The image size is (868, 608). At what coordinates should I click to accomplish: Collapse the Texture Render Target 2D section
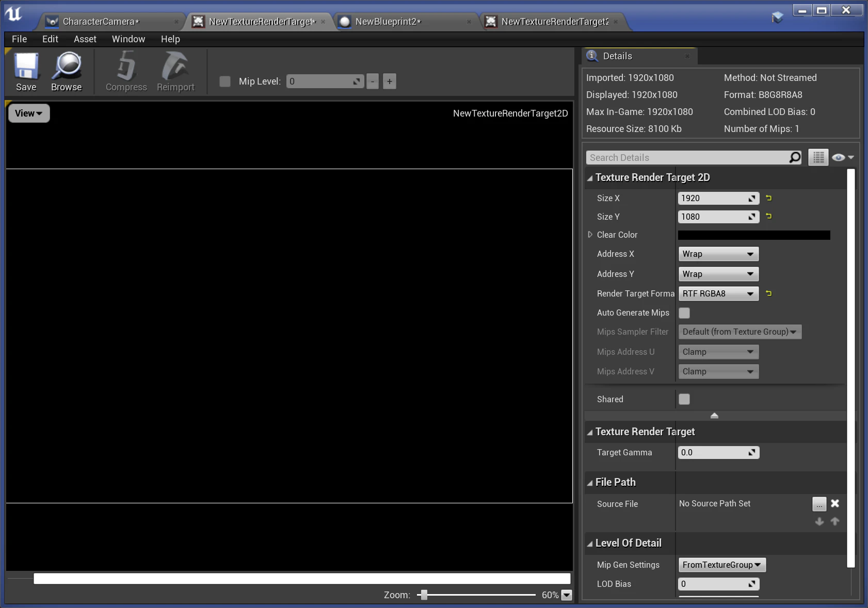click(590, 178)
